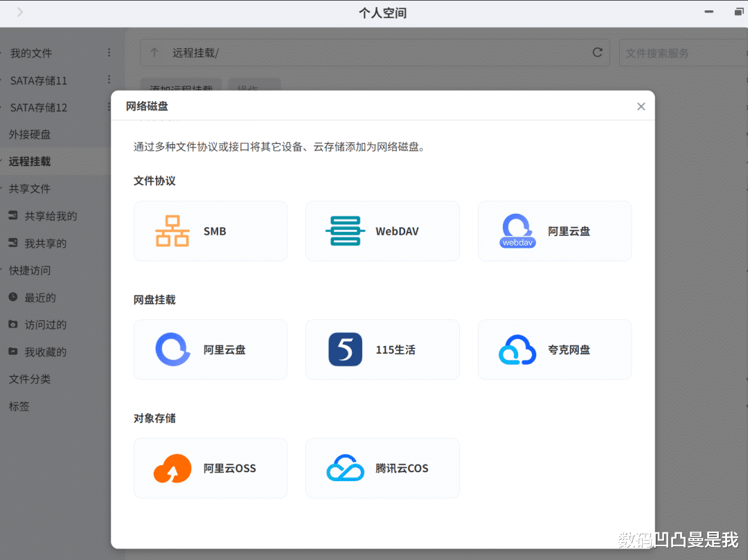748x560 pixels.
Task: Open 共享给我的 in the sidebar
Action: 51,216
